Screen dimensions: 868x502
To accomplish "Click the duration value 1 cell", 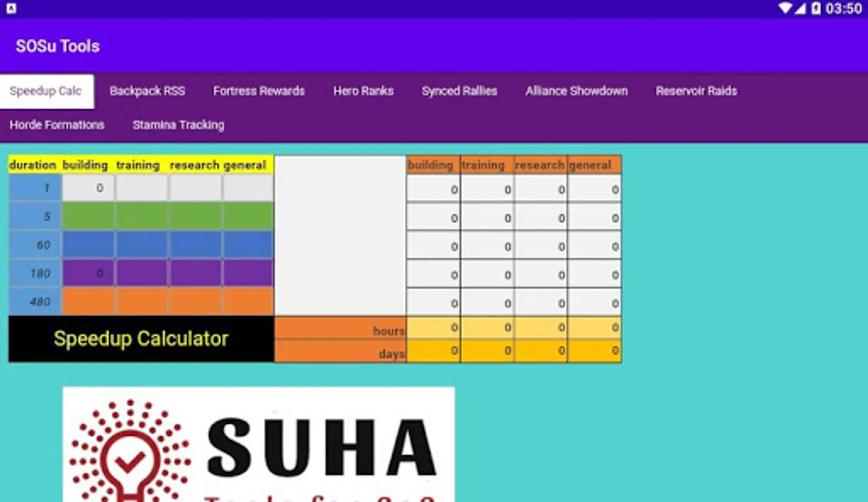I will [x=35, y=188].
